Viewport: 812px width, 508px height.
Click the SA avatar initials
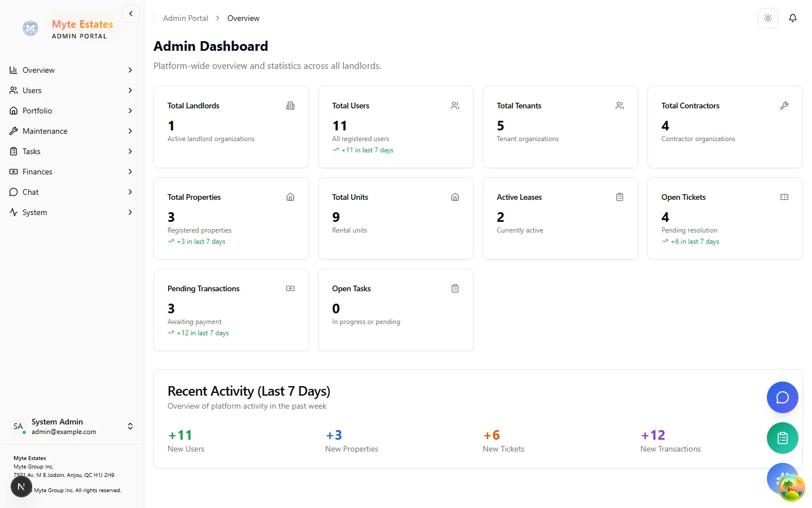click(18, 426)
